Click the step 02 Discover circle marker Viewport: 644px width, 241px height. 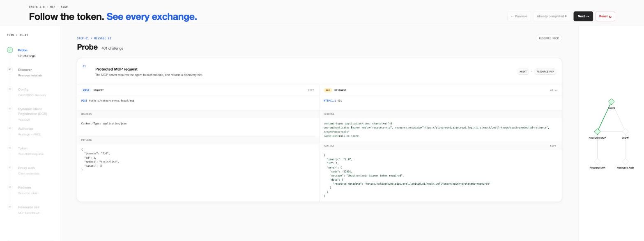(x=10, y=69)
